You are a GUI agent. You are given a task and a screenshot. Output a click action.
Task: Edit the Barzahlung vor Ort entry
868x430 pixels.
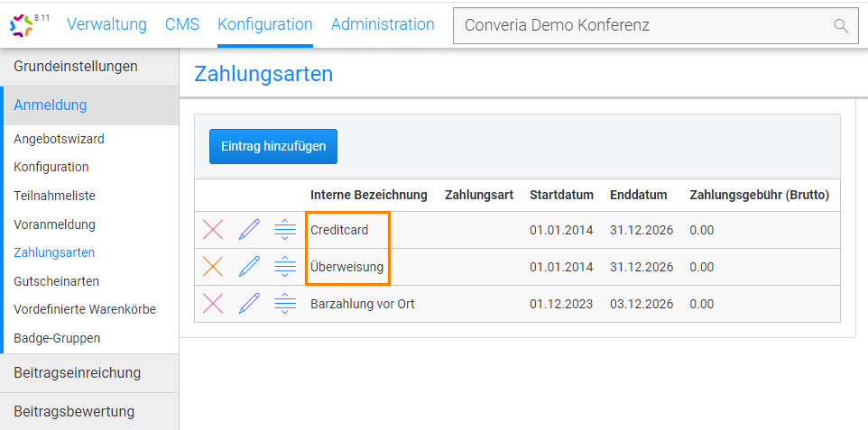click(249, 304)
